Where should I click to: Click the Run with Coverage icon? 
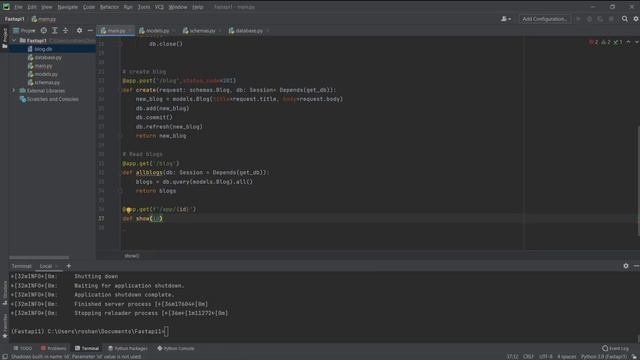point(600,19)
